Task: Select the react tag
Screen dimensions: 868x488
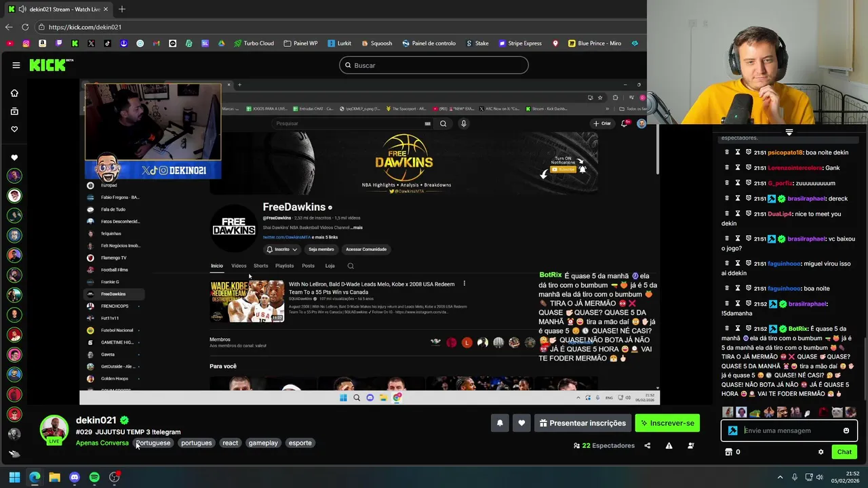Action: [231, 443]
